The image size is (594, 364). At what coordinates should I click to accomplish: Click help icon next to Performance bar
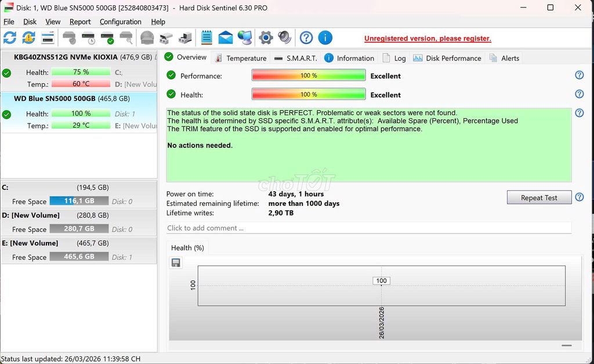coord(579,75)
